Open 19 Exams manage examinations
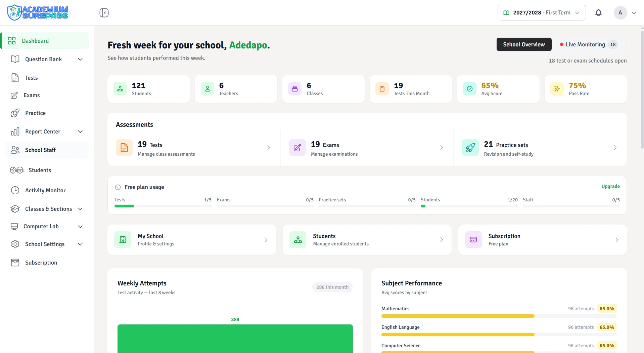 [x=367, y=148]
